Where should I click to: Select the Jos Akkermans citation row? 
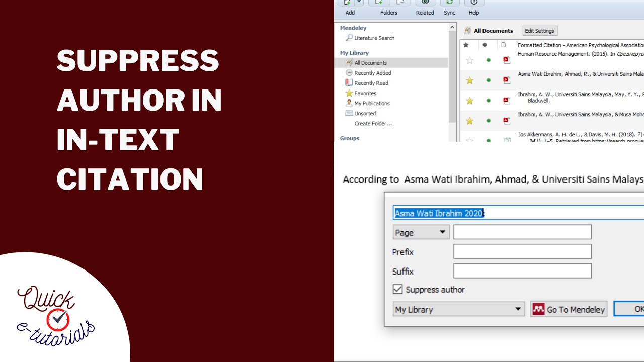(552, 136)
